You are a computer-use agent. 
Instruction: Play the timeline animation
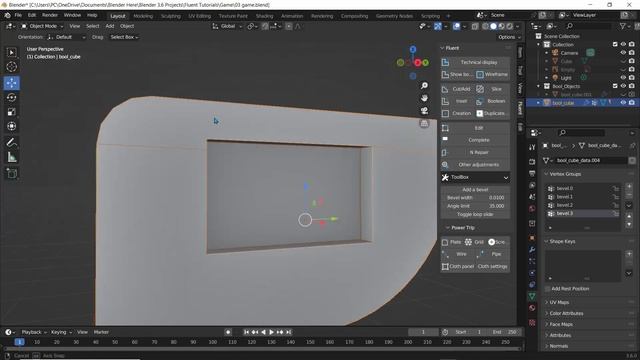[271, 332]
